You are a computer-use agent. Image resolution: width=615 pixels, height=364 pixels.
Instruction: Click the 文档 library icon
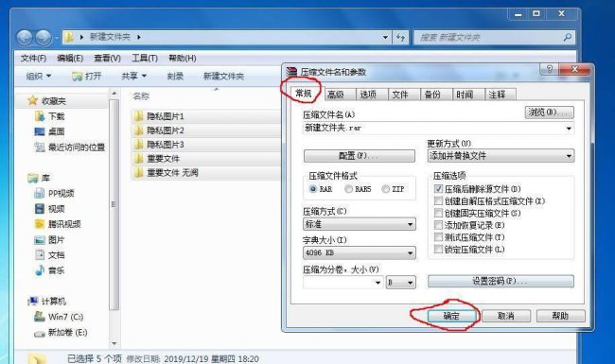[40, 254]
